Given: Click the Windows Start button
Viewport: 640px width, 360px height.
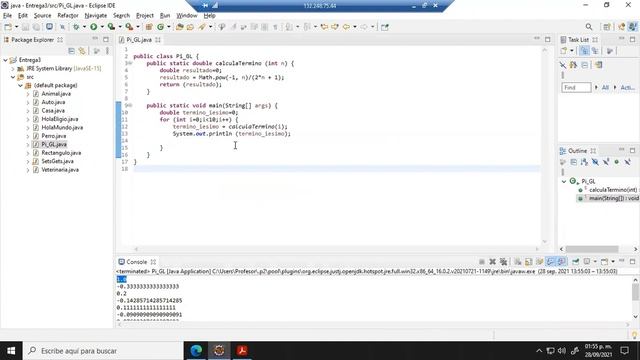Looking at the screenshot, I should click(x=11, y=351).
